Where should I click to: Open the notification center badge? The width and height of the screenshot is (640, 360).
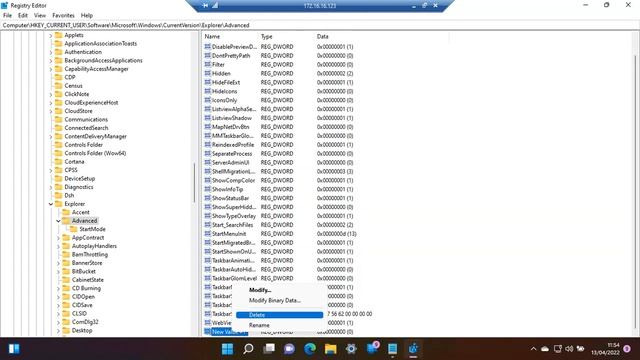pos(627,349)
